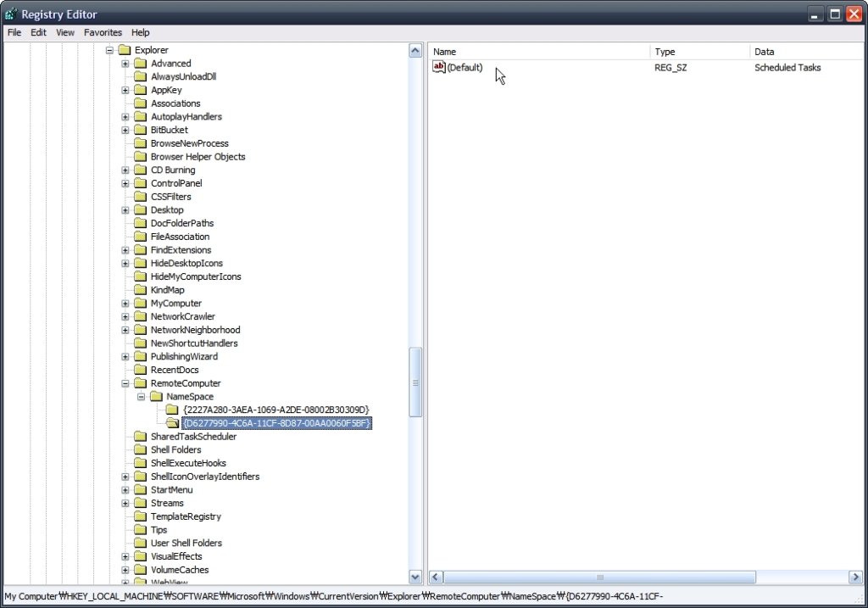
Task: Expand the VisualEffects key
Action: coord(125,556)
